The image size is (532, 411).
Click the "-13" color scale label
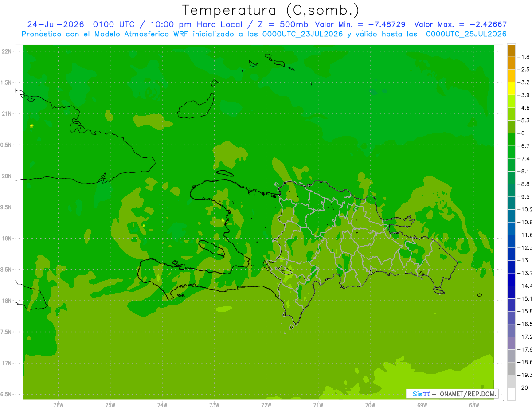tap(522, 260)
